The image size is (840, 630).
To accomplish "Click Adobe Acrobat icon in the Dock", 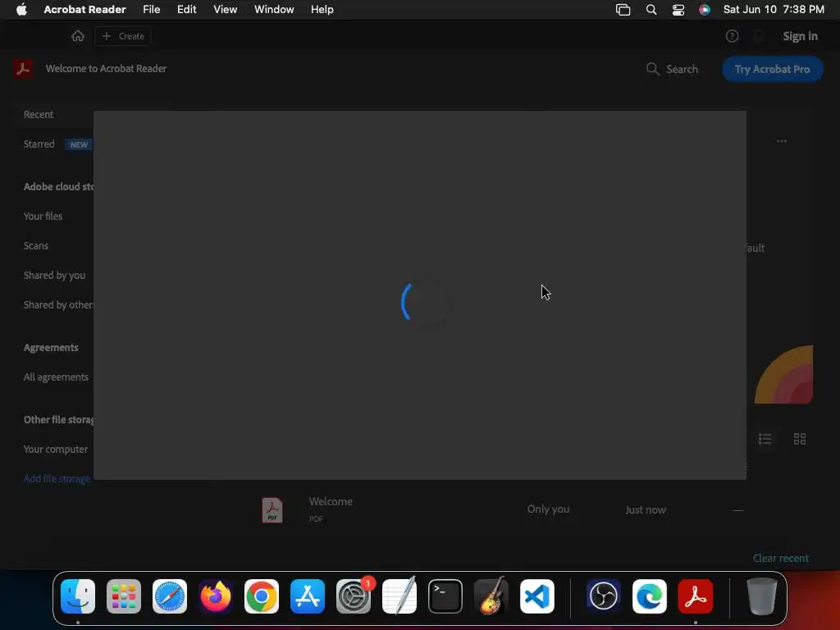I will 696,596.
